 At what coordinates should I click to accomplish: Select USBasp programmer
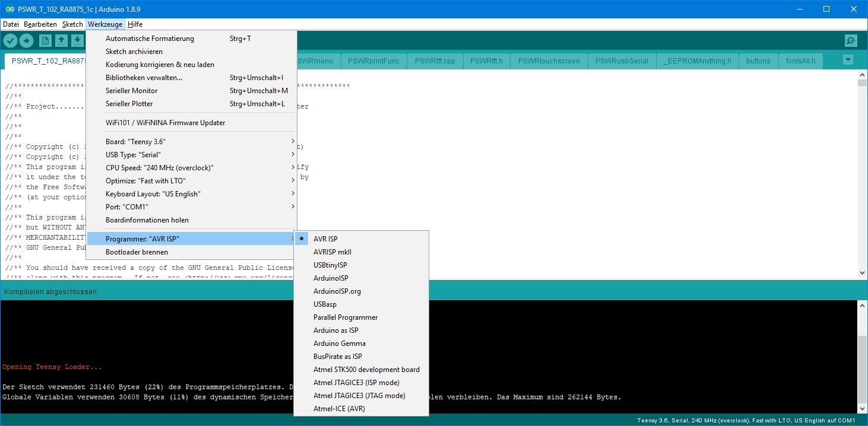(361, 304)
